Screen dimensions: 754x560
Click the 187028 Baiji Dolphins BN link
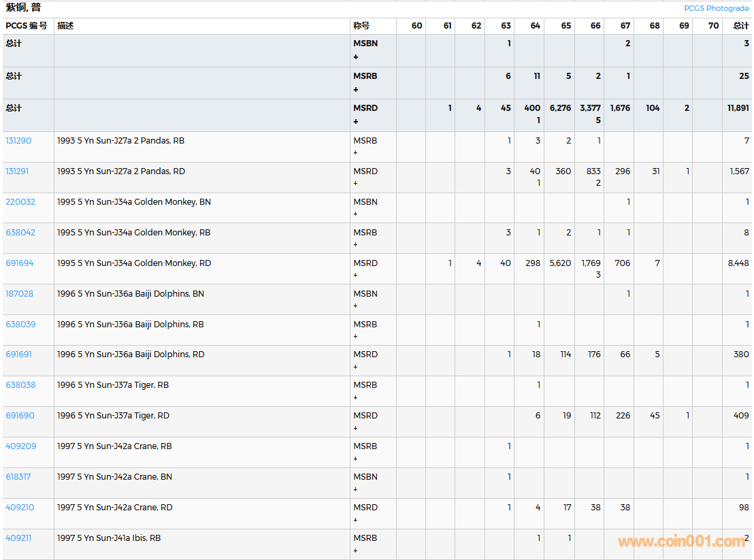(20, 294)
